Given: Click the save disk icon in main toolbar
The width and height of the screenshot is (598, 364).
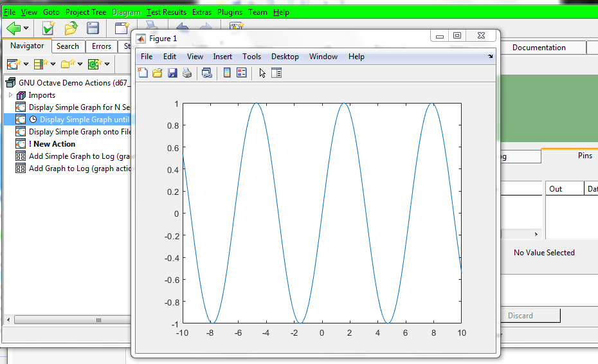Looking at the screenshot, I should 93,28.
